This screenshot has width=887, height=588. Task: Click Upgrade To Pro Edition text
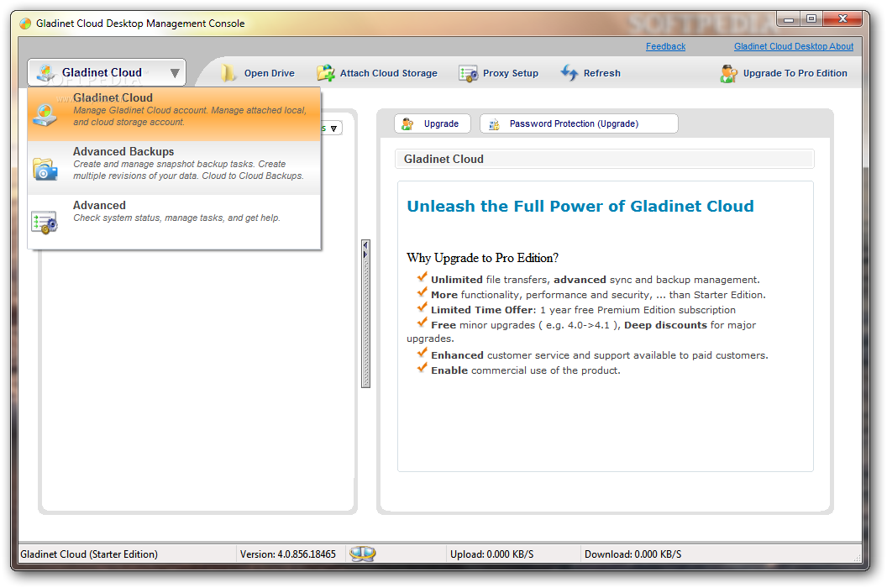(x=795, y=73)
